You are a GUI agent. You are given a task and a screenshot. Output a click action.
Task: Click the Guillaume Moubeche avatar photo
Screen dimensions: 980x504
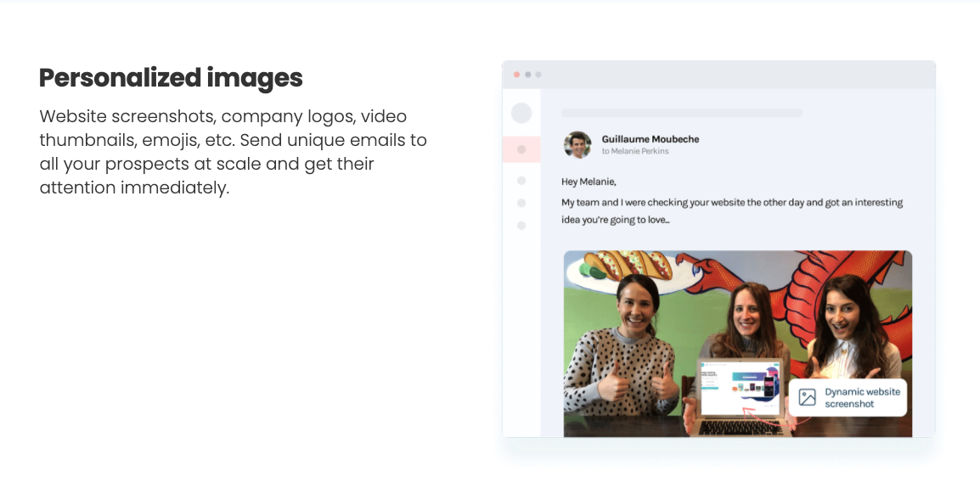577,145
